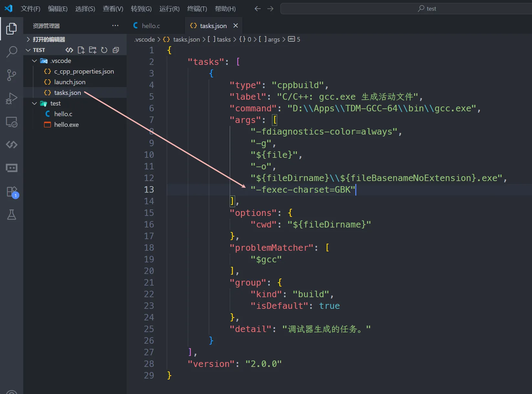The image size is (532, 394).
Task: Collapse all folders in explorer
Action: [116, 50]
